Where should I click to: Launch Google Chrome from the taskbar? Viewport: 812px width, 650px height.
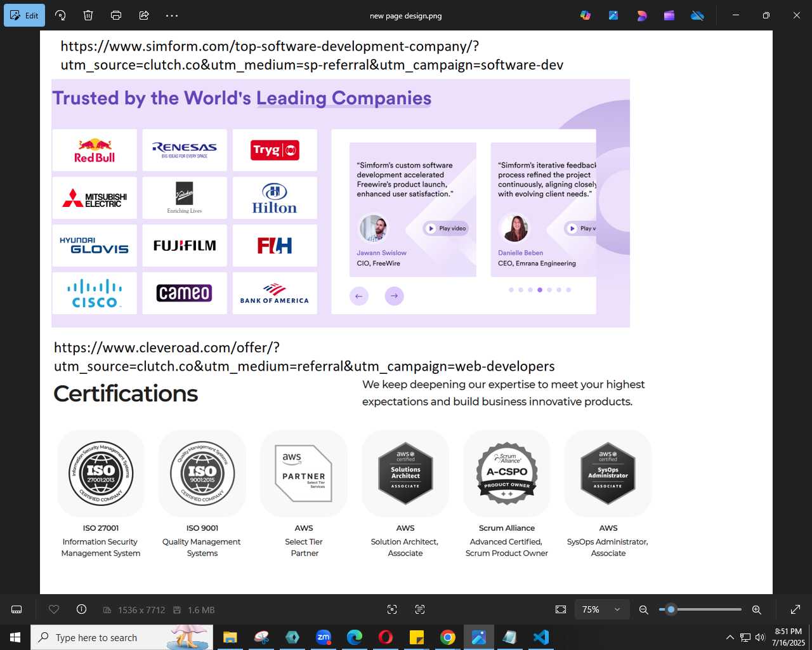pos(448,637)
